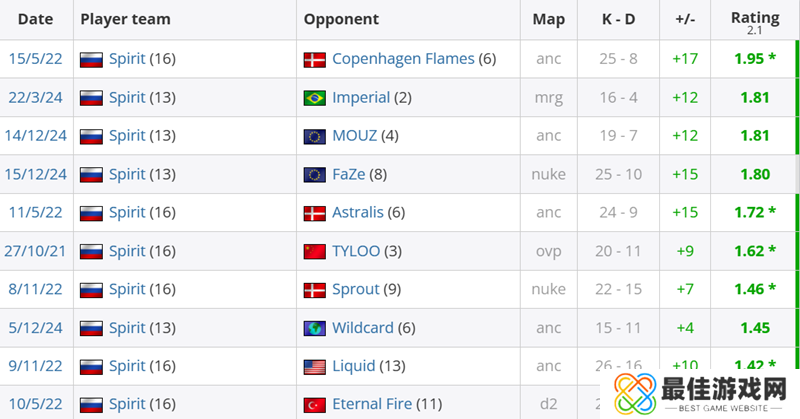Open the 15/5/22 match date link
Viewport: 800px width, 419px height.
35,59
